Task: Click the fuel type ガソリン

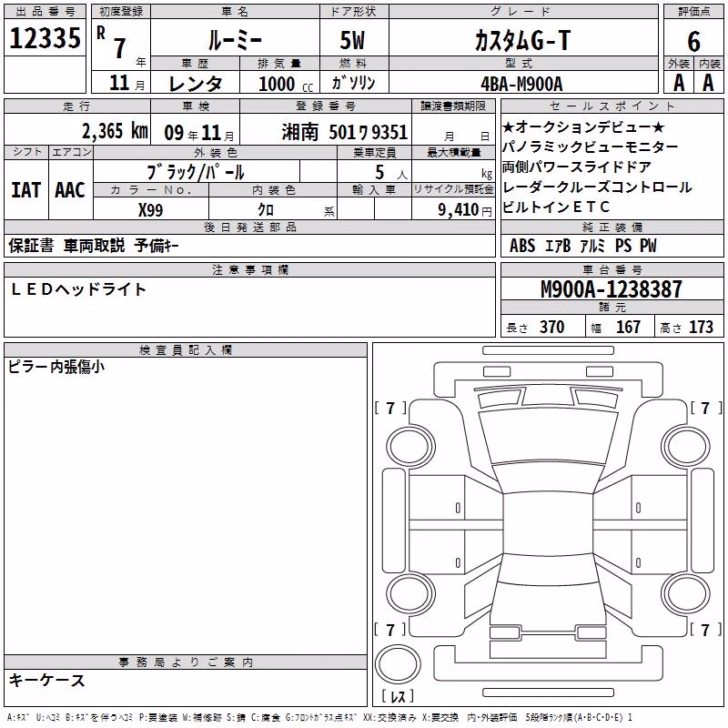Action: 353,83
